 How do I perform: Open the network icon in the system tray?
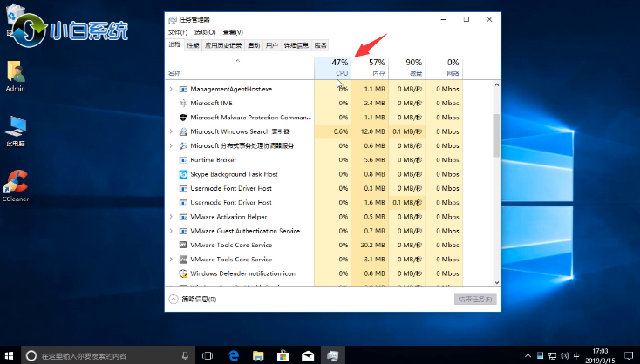552,355
